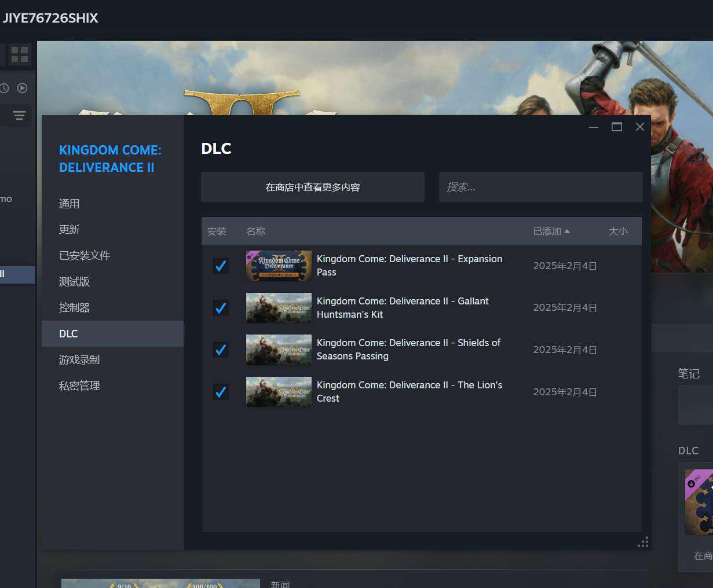Toggle Shields of Seasons Passing checkbox
This screenshot has width=713, height=588.
click(x=221, y=350)
